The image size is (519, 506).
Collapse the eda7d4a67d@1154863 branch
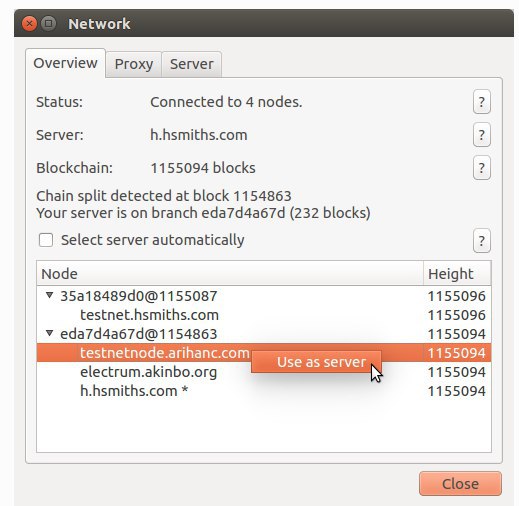coord(50,333)
